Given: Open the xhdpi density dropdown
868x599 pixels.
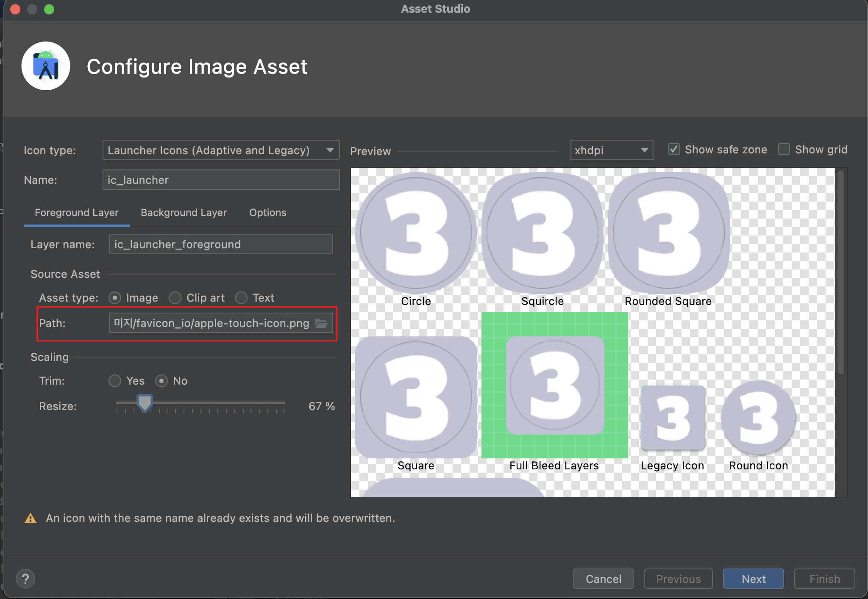Looking at the screenshot, I should tap(611, 150).
